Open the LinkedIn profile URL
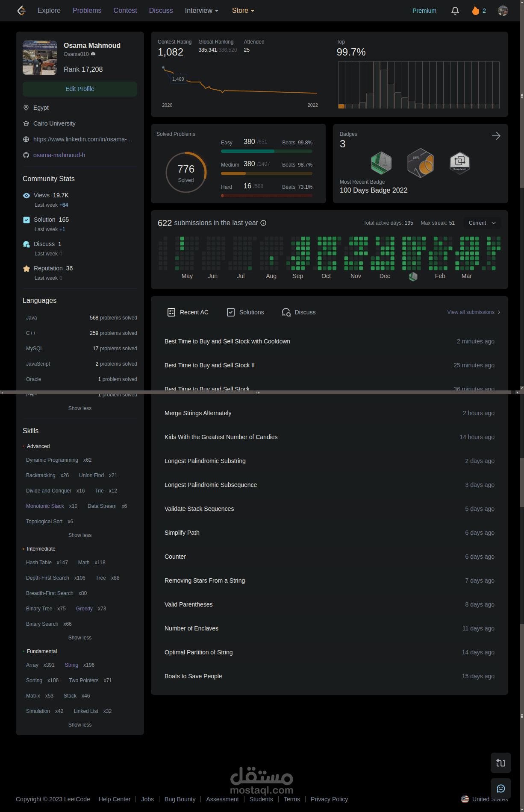 (83, 139)
